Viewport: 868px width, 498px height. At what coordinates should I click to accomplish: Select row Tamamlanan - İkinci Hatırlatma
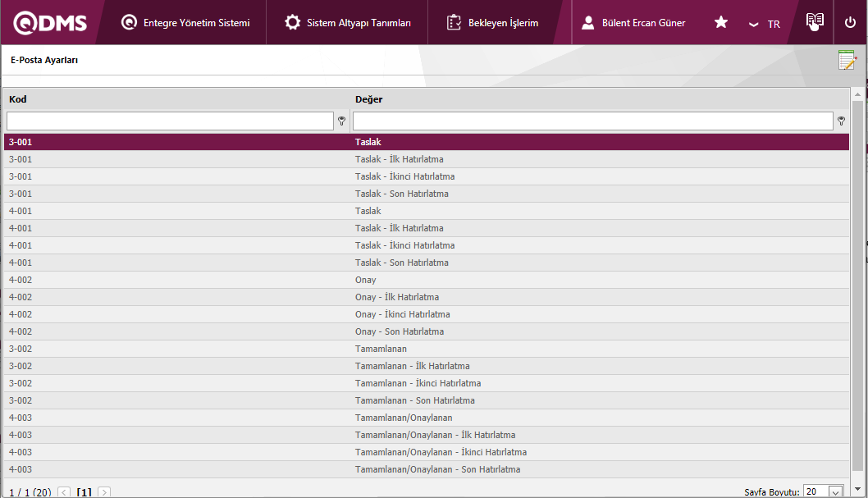(x=427, y=383)
